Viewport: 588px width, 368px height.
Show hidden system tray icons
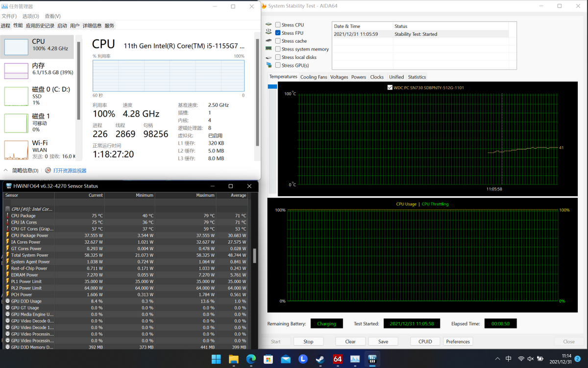click(498, 359)
